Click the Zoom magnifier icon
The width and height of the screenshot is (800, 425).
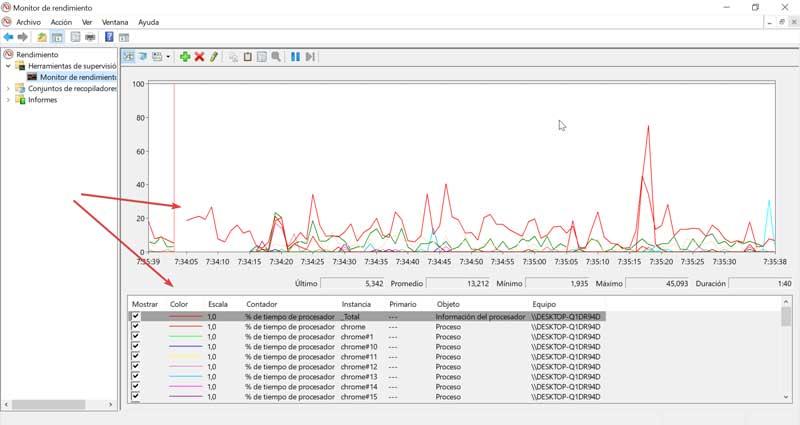click(276, 57)
